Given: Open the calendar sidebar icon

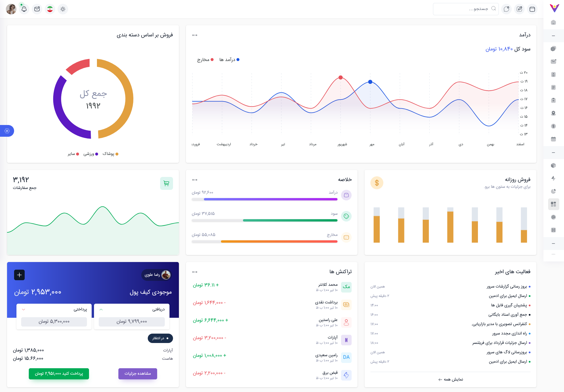Looking at the screenshot, I should (x=553, y=139).
